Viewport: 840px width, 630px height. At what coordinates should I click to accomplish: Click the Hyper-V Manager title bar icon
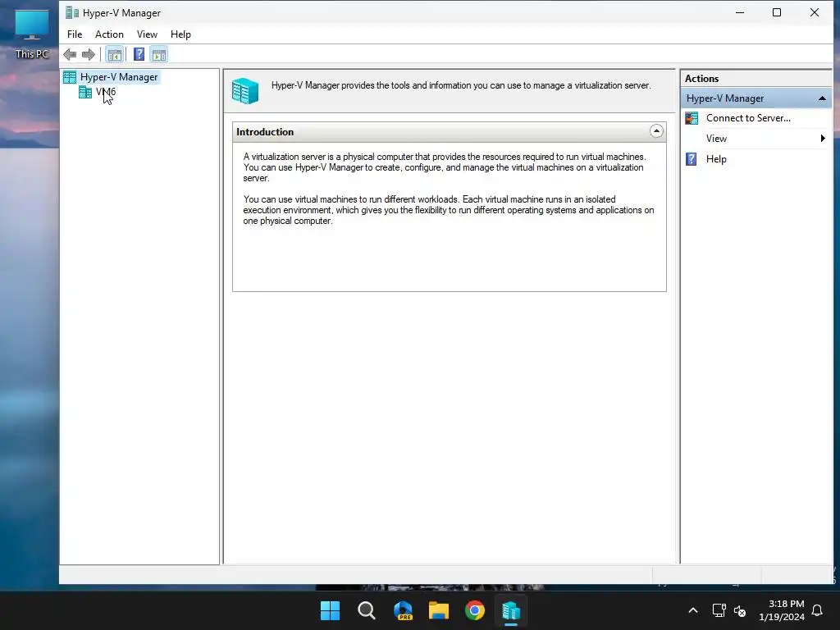[x=72, y=12]
